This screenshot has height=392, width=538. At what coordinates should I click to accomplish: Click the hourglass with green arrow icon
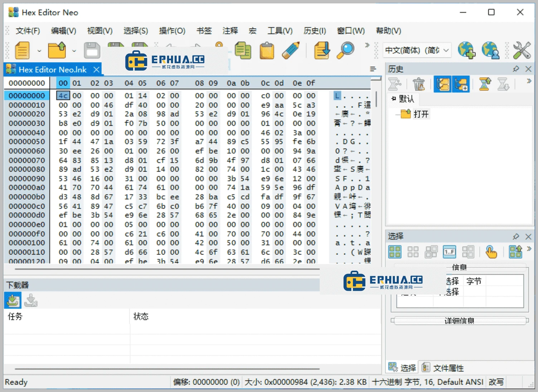click(484, 84)
